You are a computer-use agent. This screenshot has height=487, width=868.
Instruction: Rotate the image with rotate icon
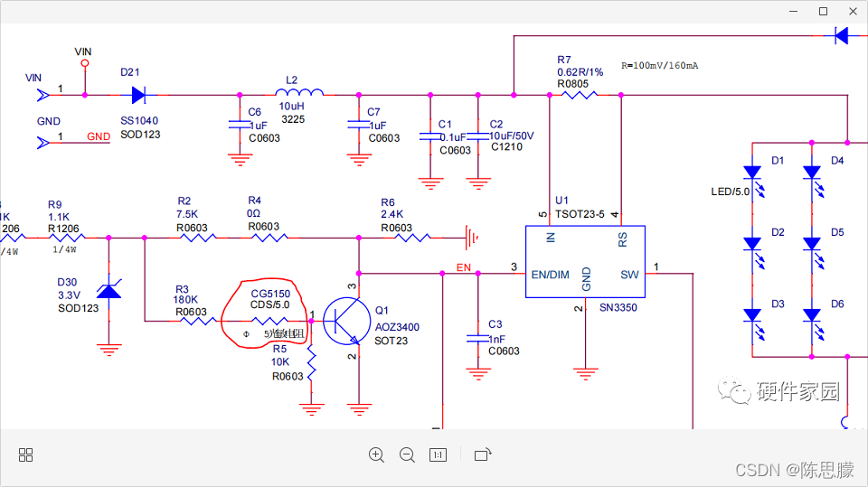483,454
